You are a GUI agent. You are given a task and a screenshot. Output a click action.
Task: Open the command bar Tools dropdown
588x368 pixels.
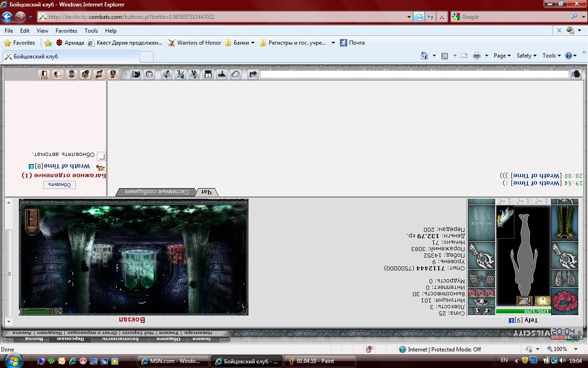pos(552,56)
